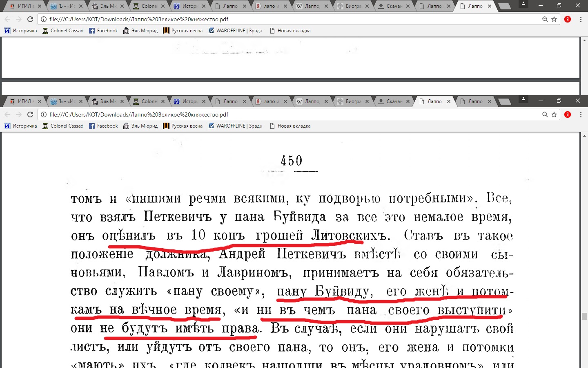Bookmark this PDF using the top window's star

(x=554, y=19)
